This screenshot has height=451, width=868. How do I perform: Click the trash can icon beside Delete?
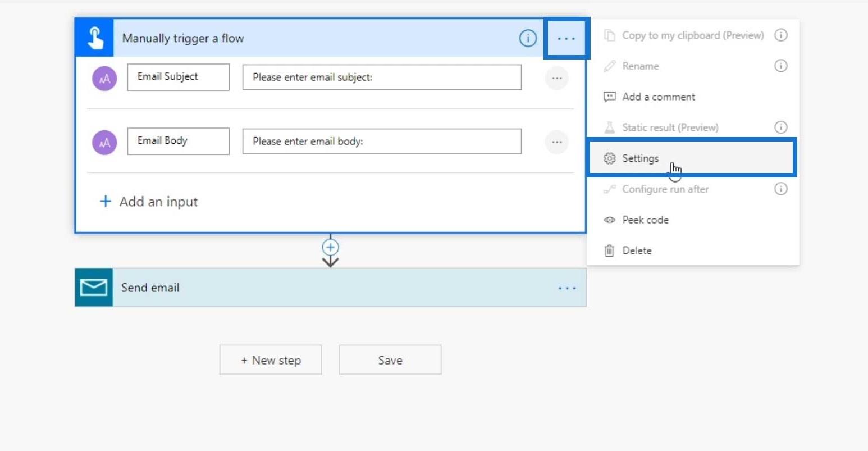coord(609,250)
